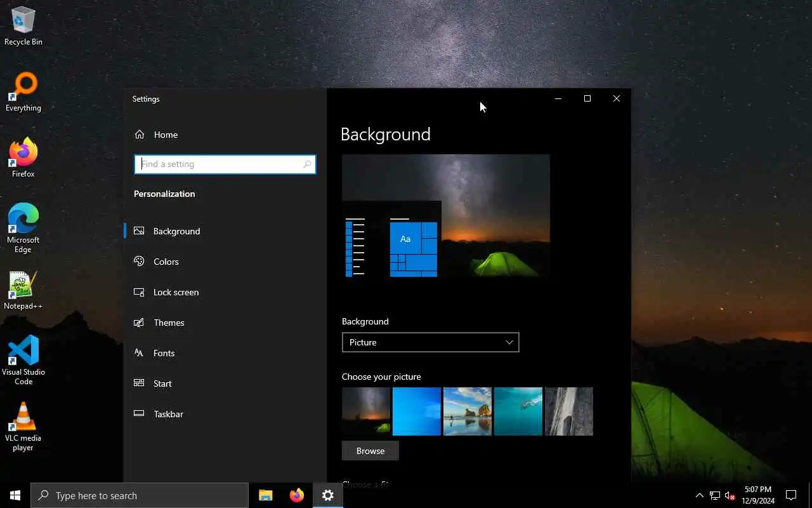
Task: Click the Choose your picture label
Action: 381,377
